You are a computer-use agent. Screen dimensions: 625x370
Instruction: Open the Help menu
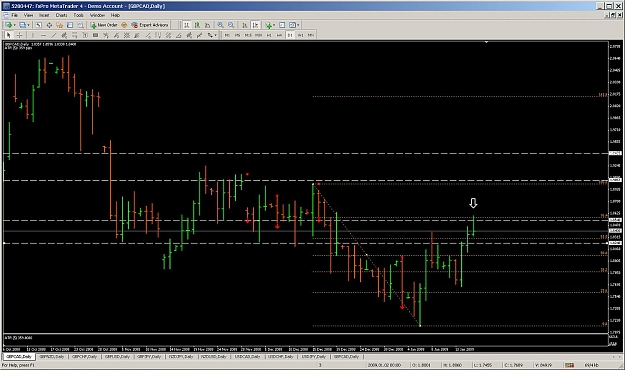[115, 15]
